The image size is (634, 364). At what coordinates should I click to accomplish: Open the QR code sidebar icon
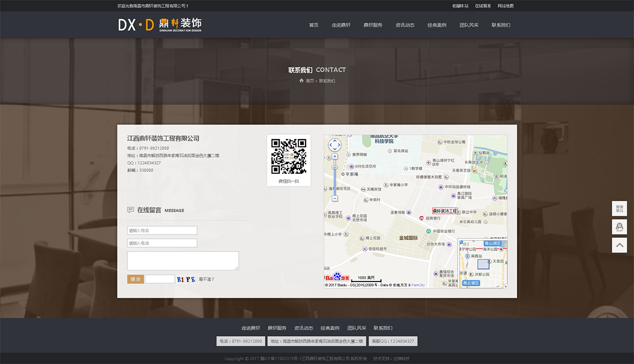tap(619, 208)
